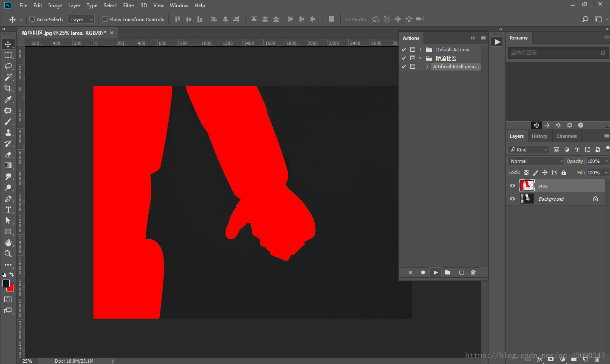Select the Zoom tool
610x364 pixels.
point(8,254)
